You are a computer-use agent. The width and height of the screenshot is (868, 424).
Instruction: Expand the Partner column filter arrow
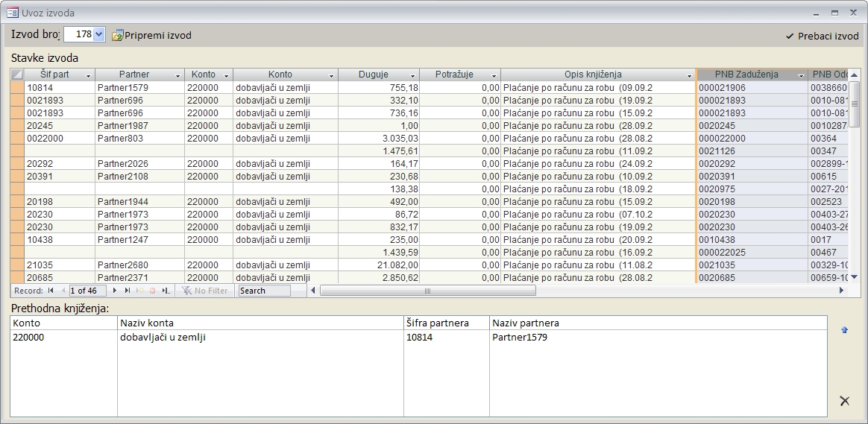[178, 75]
